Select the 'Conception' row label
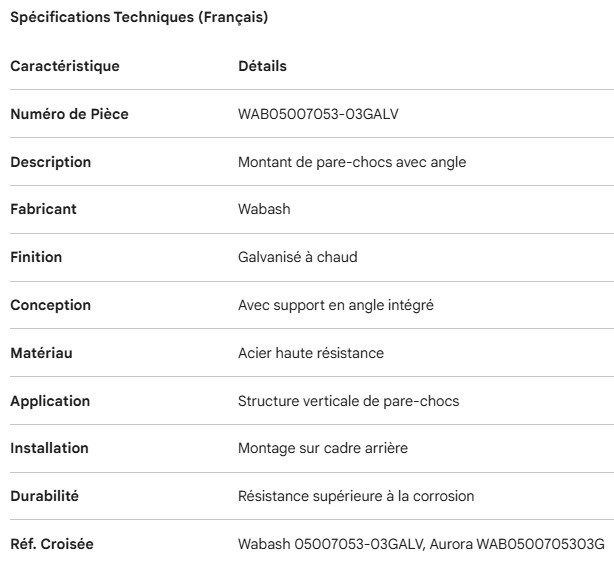Viewport: 614px width, 563px height. point(50,305)
